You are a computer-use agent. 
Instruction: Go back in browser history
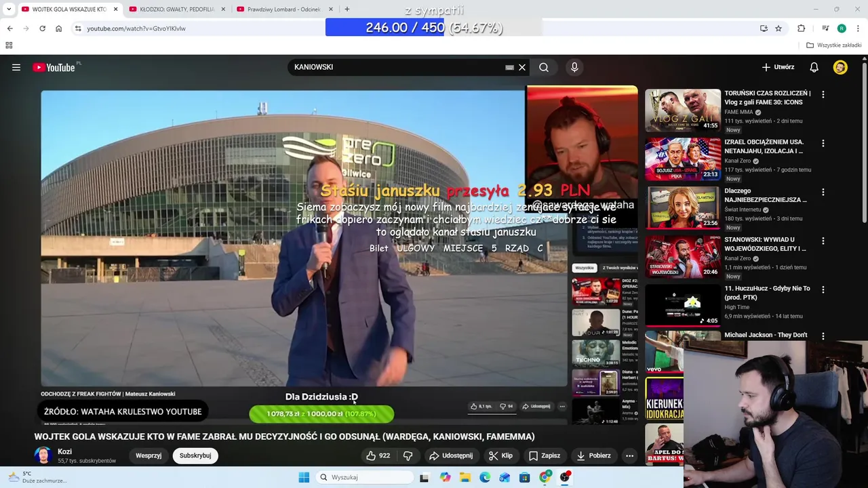pos(9,28)
